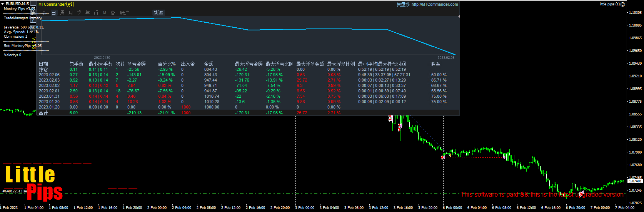
Task: Select the 月 (monthly) tab
Action: point(71,13)
